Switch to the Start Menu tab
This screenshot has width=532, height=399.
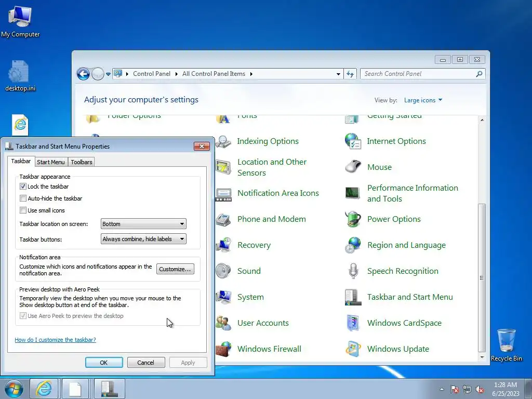click(x=51, y=162)
